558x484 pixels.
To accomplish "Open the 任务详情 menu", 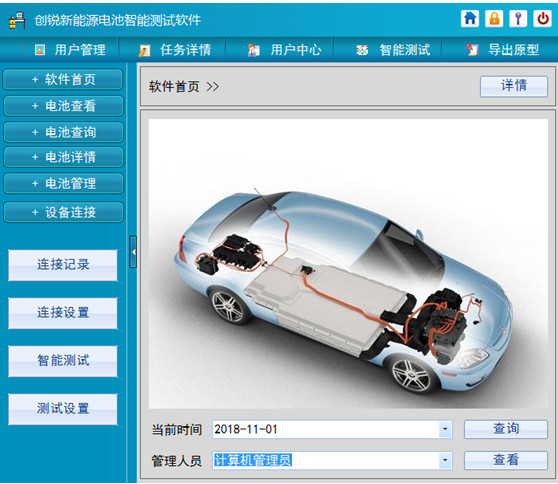I will point(175,50).
